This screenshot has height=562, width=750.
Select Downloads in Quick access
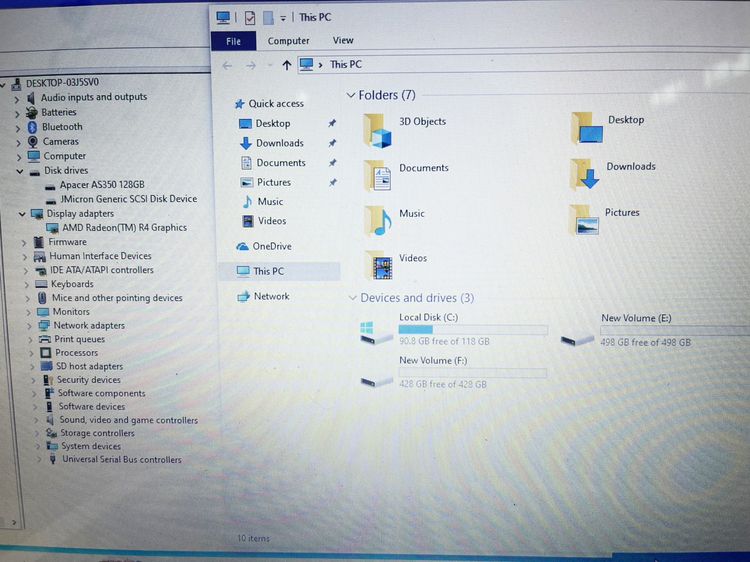click(280, 143)
